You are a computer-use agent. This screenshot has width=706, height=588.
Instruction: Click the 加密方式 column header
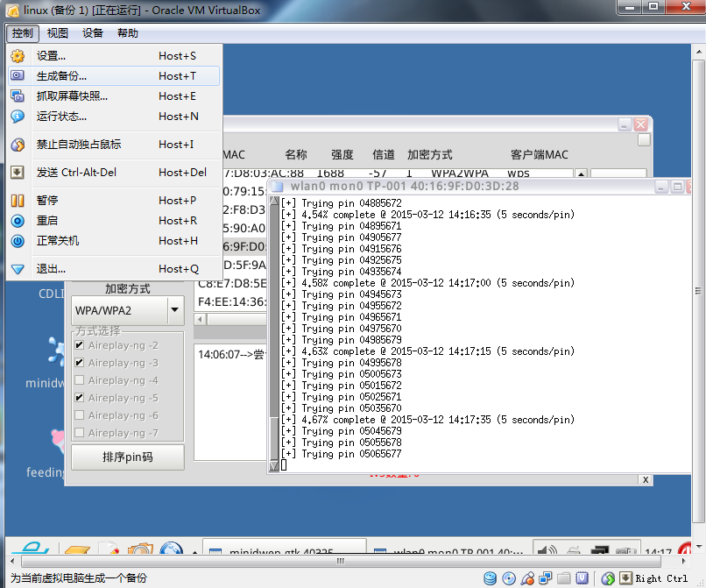tap(429, 155)
